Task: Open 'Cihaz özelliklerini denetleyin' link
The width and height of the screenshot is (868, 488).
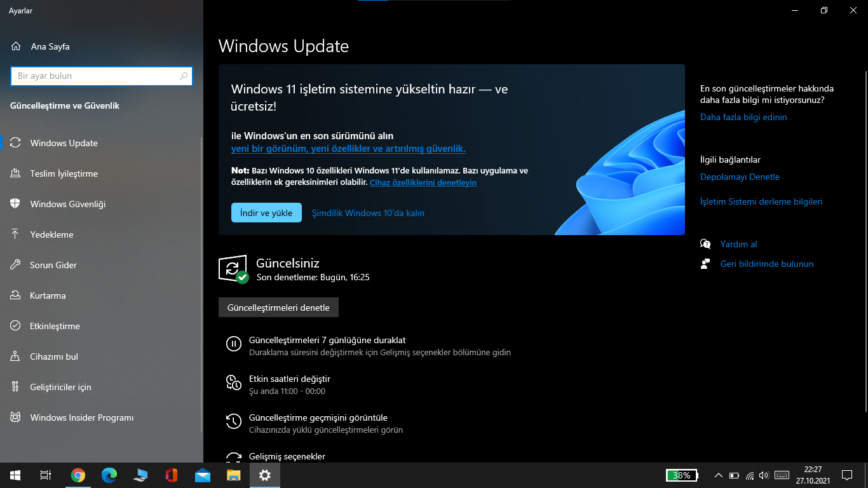Action: [x=423, y=182]
